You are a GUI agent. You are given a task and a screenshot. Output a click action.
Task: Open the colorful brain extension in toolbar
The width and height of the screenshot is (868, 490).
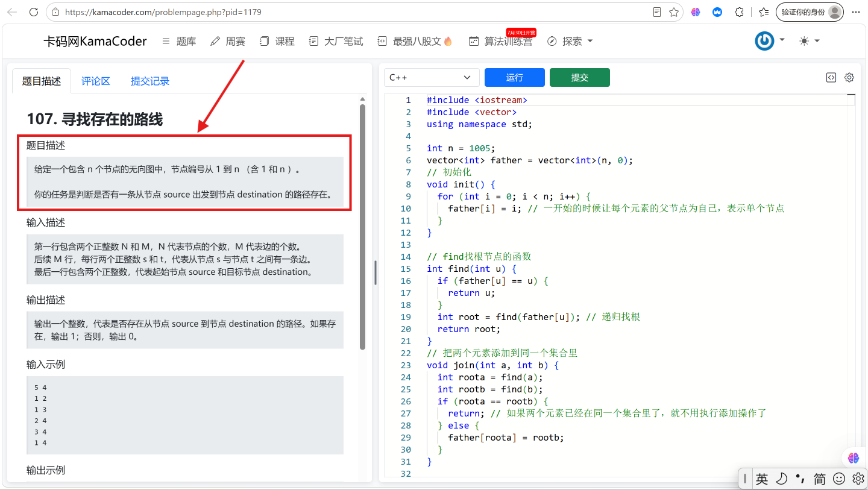tap(696, 12)
